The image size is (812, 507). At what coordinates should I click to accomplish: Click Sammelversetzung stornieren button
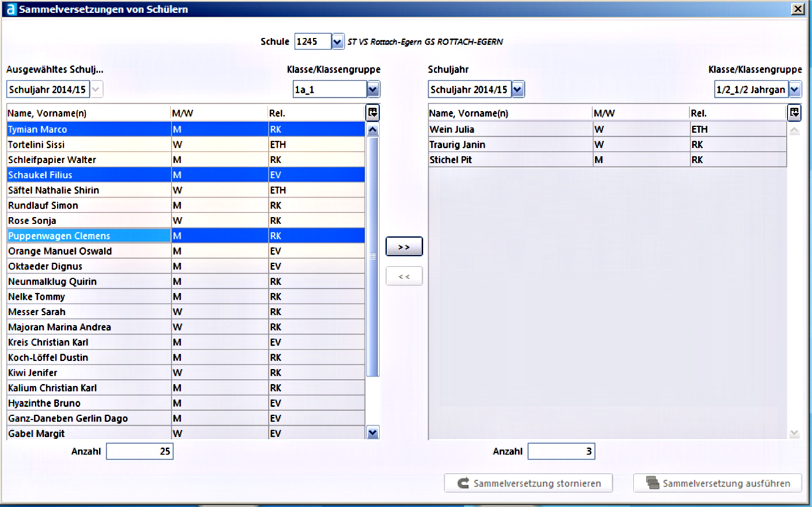(x=529, y=483)
